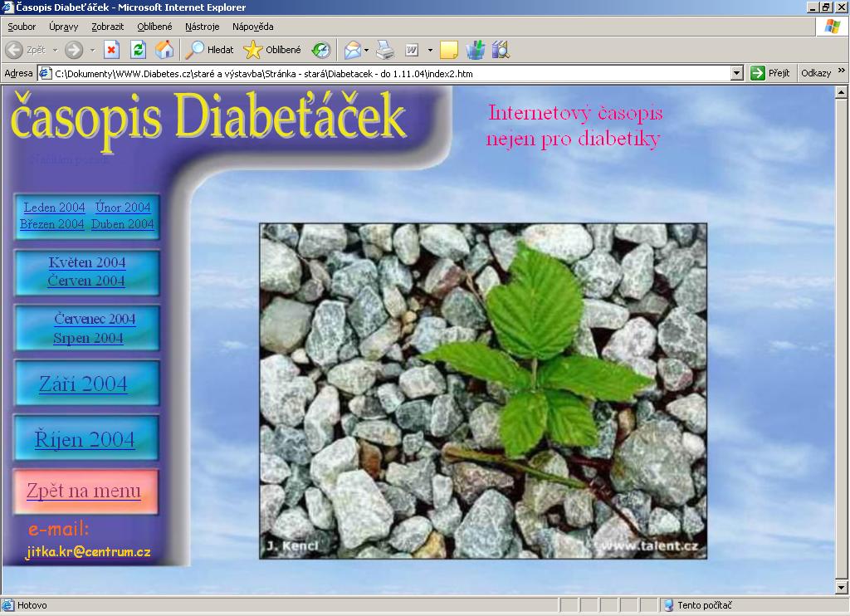Image resolution: width=850 pixels, height=616 pixels.
Task: Open the Nápověda menu
Action: 252,27
